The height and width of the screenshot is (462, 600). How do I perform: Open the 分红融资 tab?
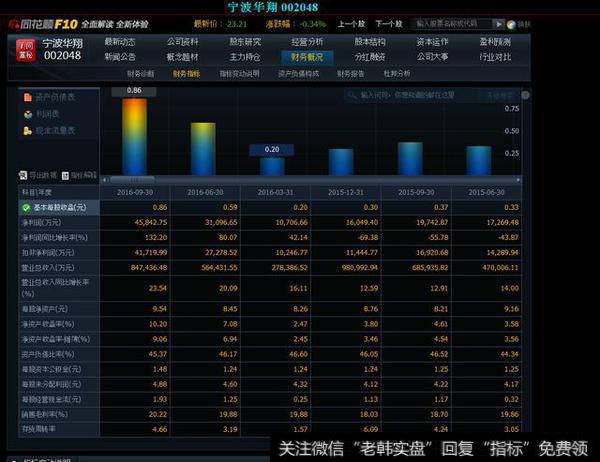pos(370,57)
